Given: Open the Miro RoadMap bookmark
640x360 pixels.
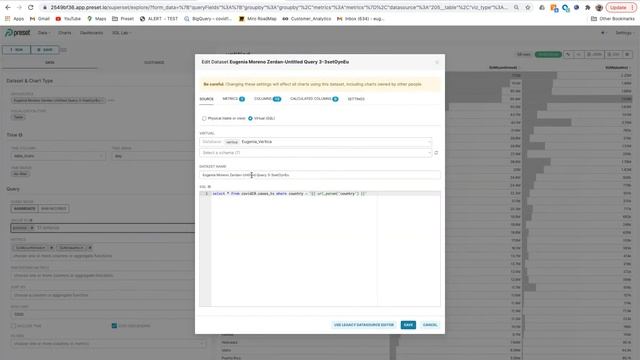Looking at the screenshot, I should [x=258, y=19].
